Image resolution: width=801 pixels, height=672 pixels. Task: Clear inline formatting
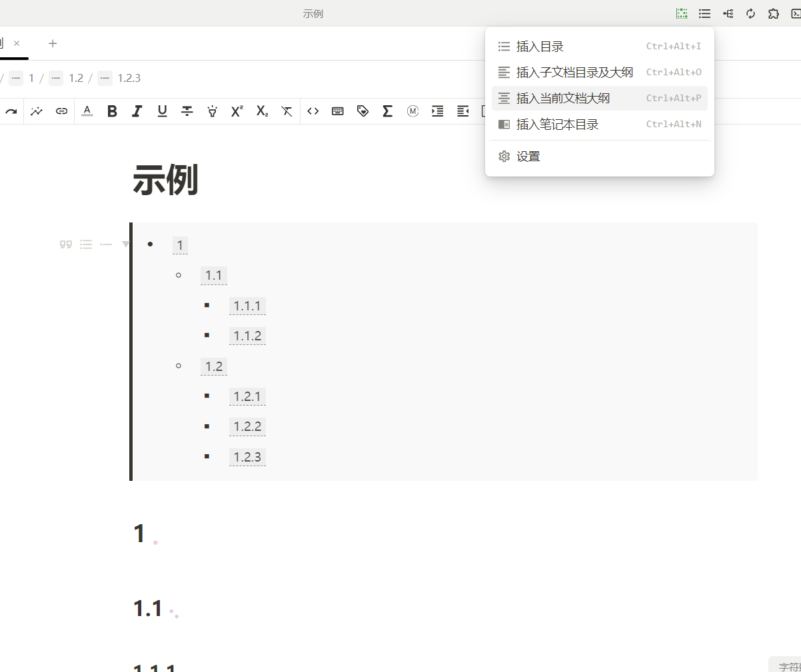(x=287, y=111)
